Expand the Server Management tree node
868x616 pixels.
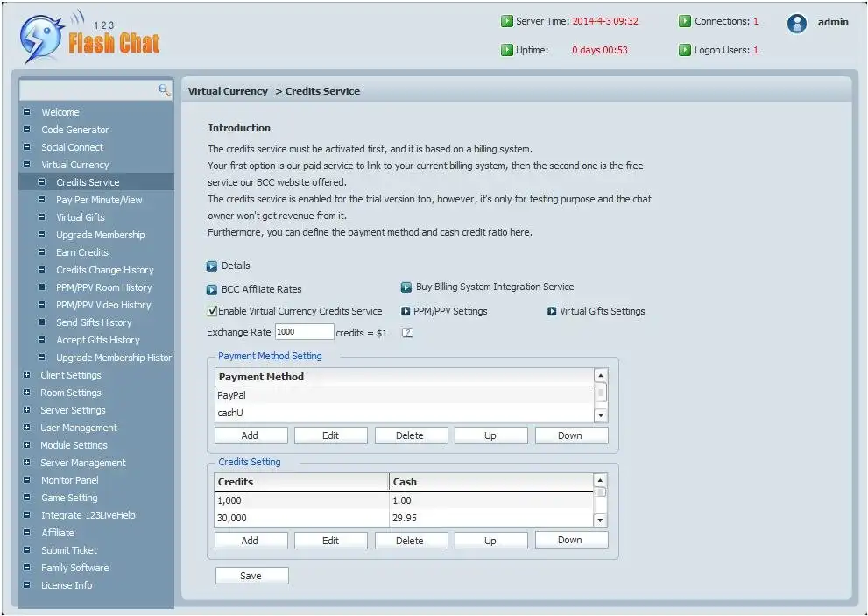pos(26,463)
